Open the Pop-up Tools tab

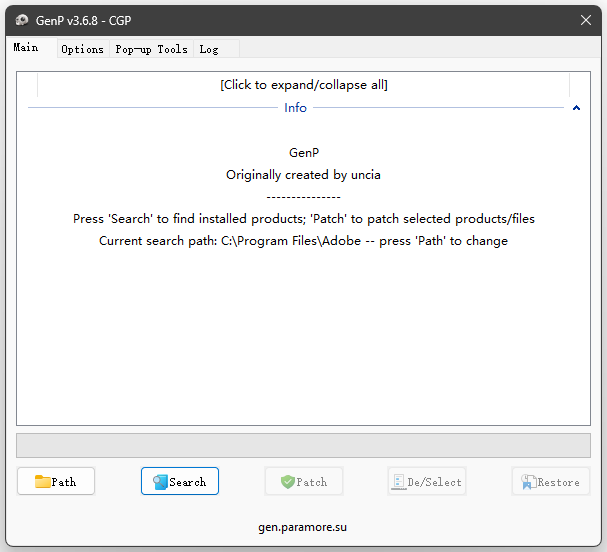coord(151,49)
